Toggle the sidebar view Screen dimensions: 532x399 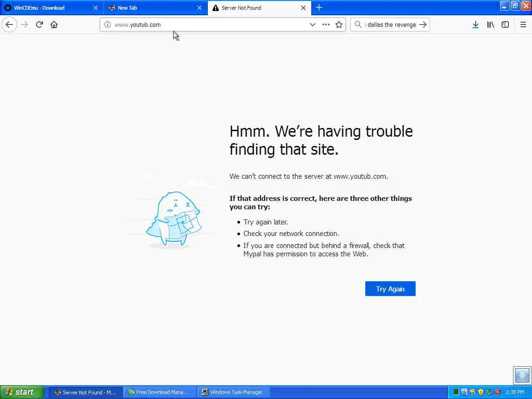click(x=505, y=25)
